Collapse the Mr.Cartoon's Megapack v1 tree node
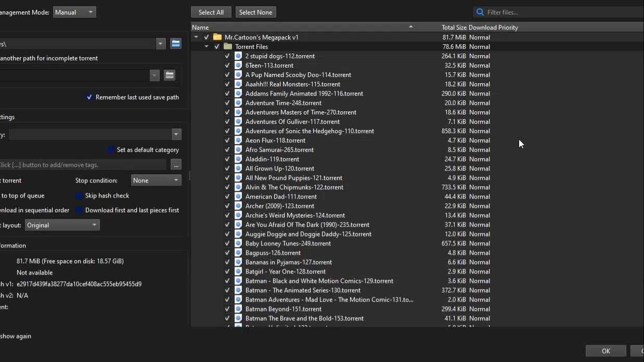 click(x=196, y=37)
